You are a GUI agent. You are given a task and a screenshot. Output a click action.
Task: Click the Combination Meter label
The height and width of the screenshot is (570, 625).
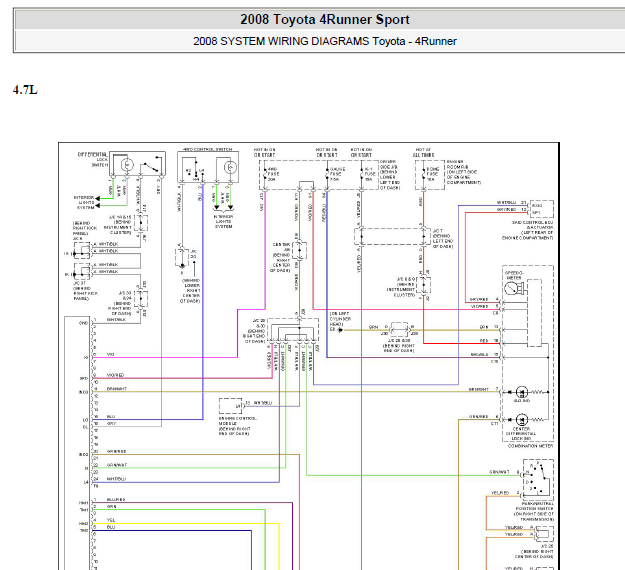point(530,446)
